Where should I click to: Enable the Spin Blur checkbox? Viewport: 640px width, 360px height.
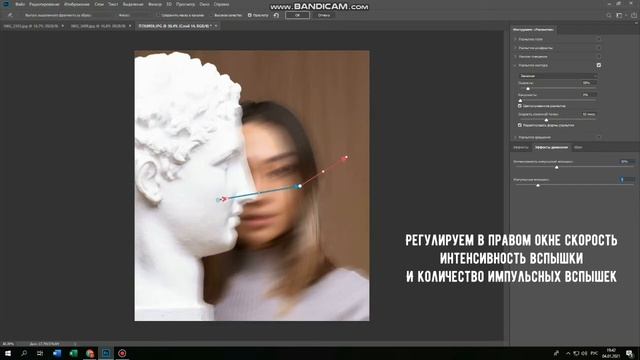(x=599, y=137)
